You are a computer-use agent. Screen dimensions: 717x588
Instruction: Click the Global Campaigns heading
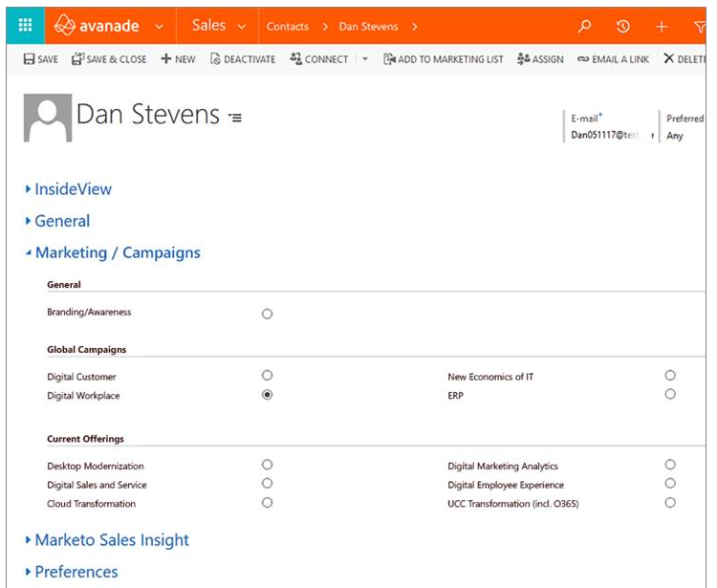click(86, 349)
